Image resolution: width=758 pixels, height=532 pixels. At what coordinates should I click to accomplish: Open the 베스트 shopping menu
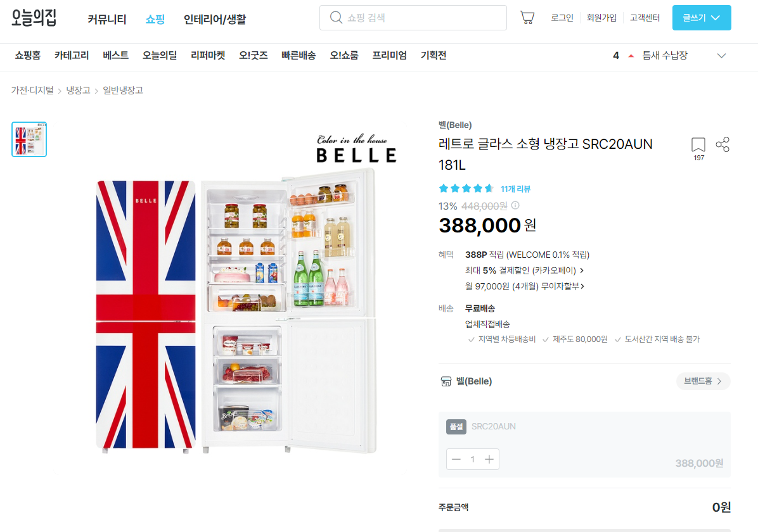tap(115, 56)
